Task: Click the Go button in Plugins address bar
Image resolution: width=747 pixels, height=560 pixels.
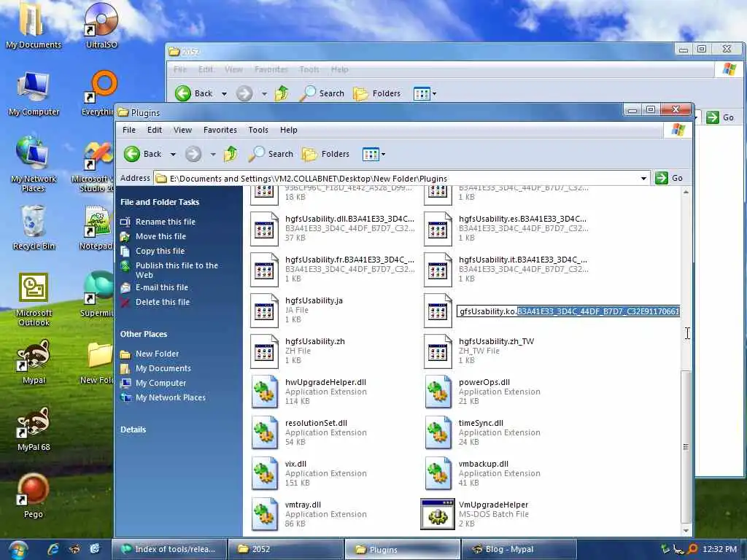Action: 669,178
